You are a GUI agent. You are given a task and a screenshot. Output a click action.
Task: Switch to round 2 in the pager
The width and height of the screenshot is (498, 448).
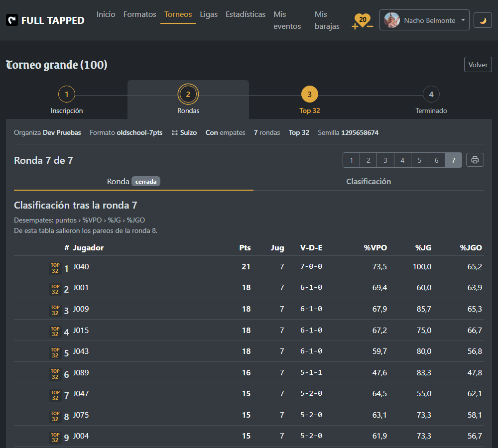[369, 160]
